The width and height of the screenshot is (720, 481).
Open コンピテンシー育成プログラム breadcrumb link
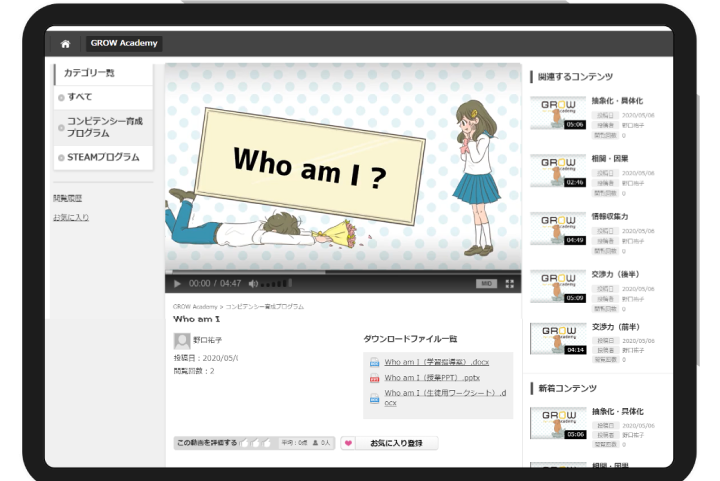(x=264, y=307)
